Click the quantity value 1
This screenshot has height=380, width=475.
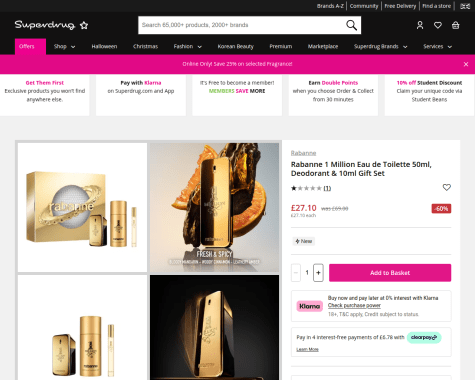click(x=307, y=273)
